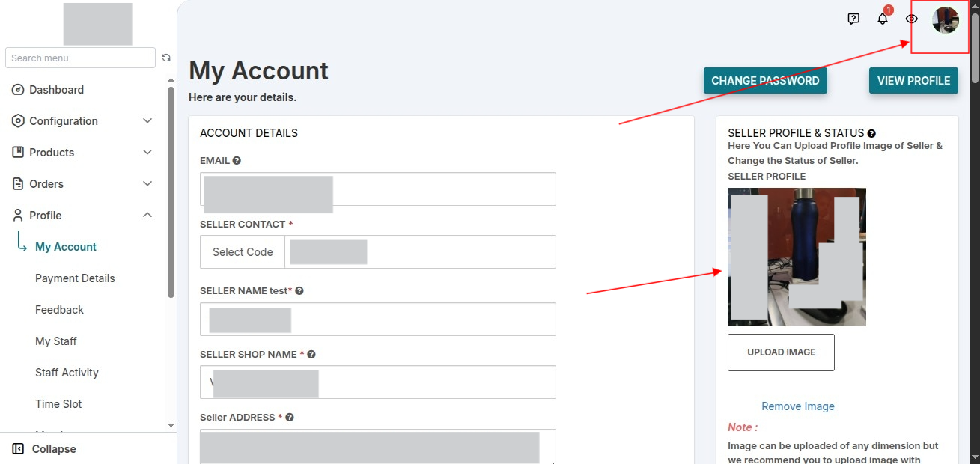Click the Profile person icon
The image size is (980, 464).
click(18, 216)
